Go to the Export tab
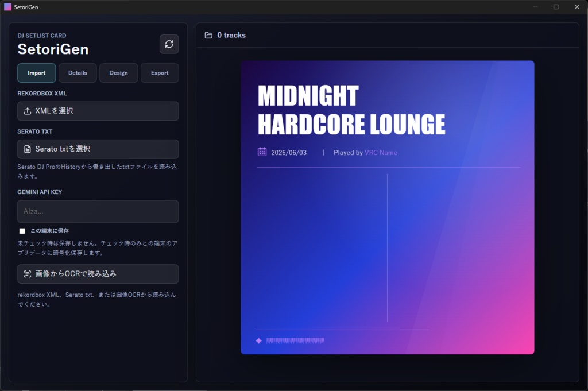The image size is (588, 391). click(x=160, y=73)
